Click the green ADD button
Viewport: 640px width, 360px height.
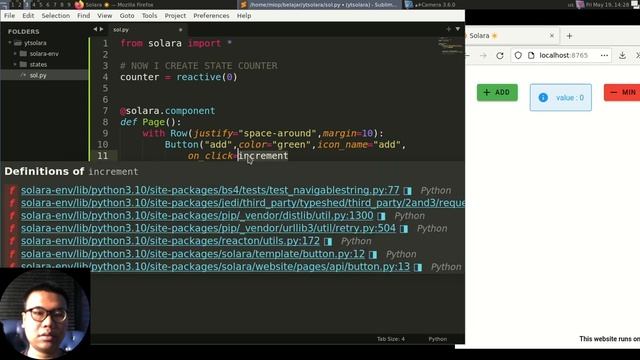(x=497, y=93)
